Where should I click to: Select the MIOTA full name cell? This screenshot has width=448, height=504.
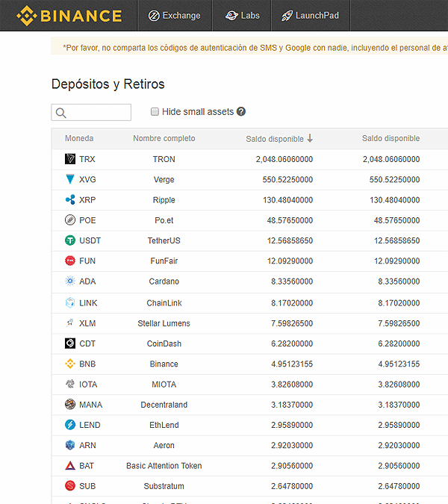(x=164, y=384)
